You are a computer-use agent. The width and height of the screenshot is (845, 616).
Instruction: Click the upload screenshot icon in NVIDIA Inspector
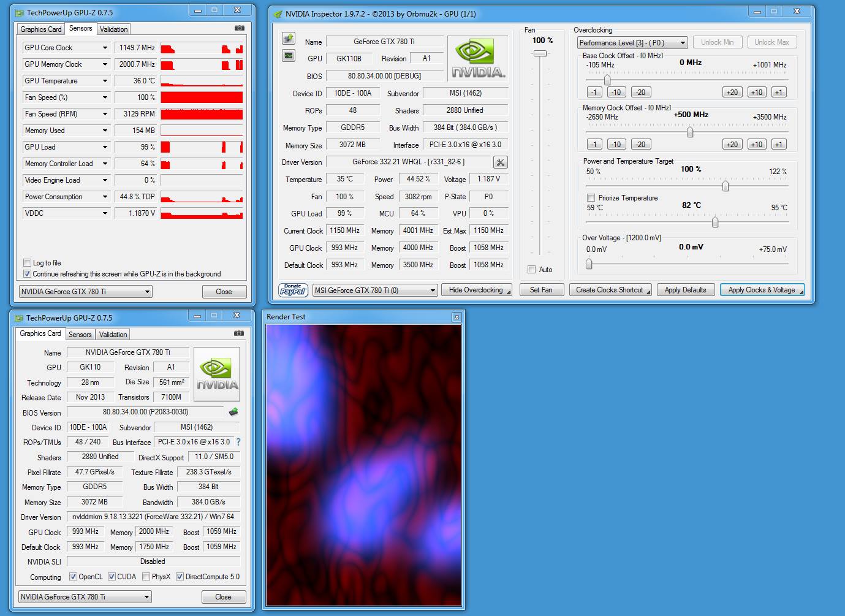(x=288, y=39)
